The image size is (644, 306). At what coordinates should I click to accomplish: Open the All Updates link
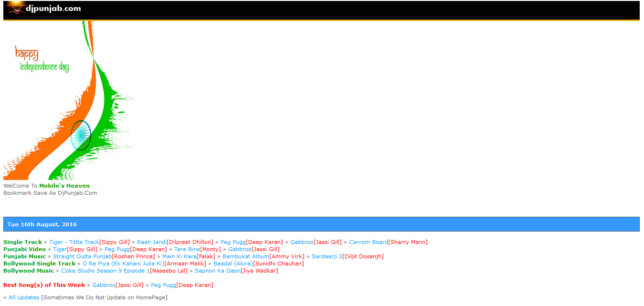[x=24, y=297]
